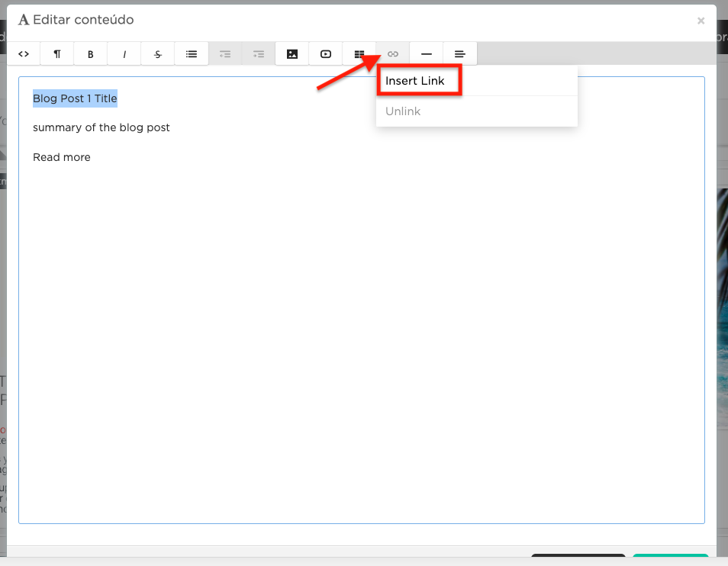Select the bulleted list icon

[191, 53]
